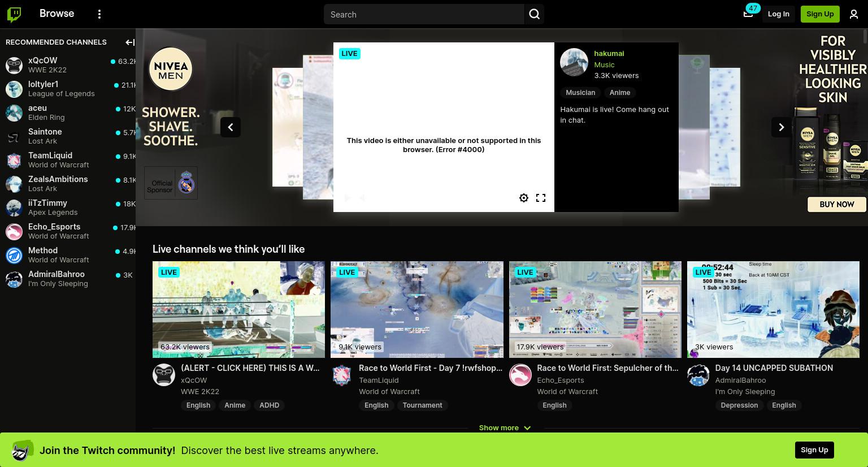
Task: Open WWE 2K22 category under xQcOW card
Action: (200, 392)
